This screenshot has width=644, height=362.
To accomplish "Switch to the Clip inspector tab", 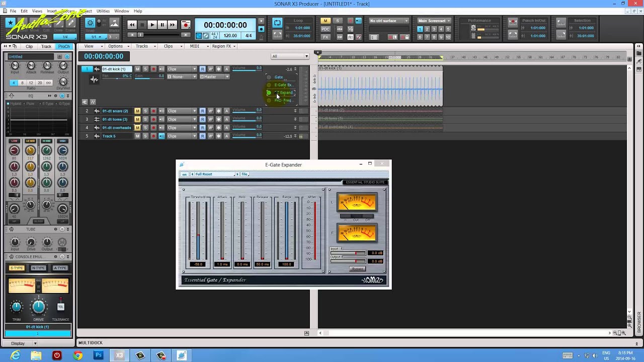I will pyautogui.click(x=29, y=46).
